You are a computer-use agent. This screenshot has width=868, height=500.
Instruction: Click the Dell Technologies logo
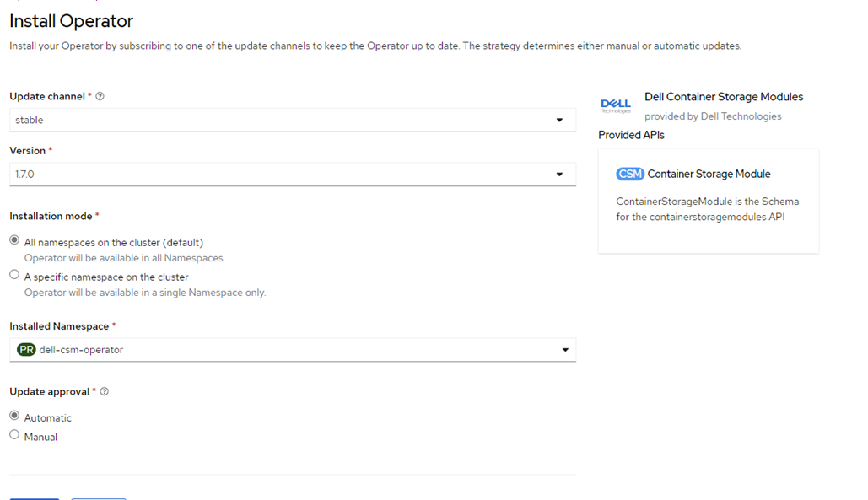point(616,105)
